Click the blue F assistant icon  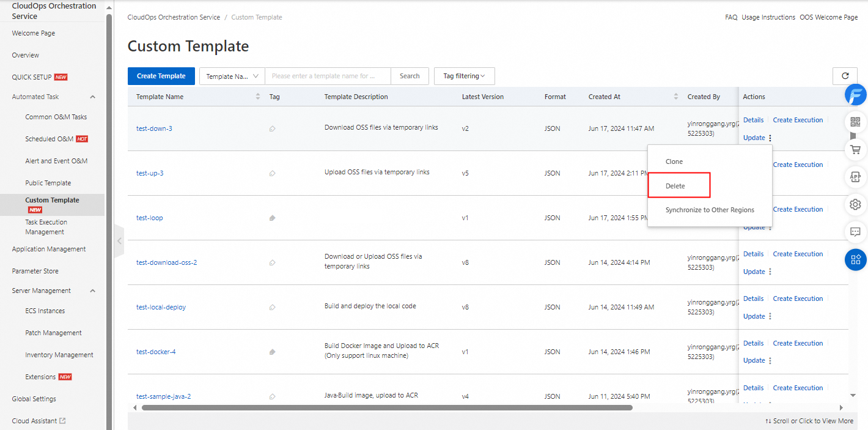pos(856,95)
